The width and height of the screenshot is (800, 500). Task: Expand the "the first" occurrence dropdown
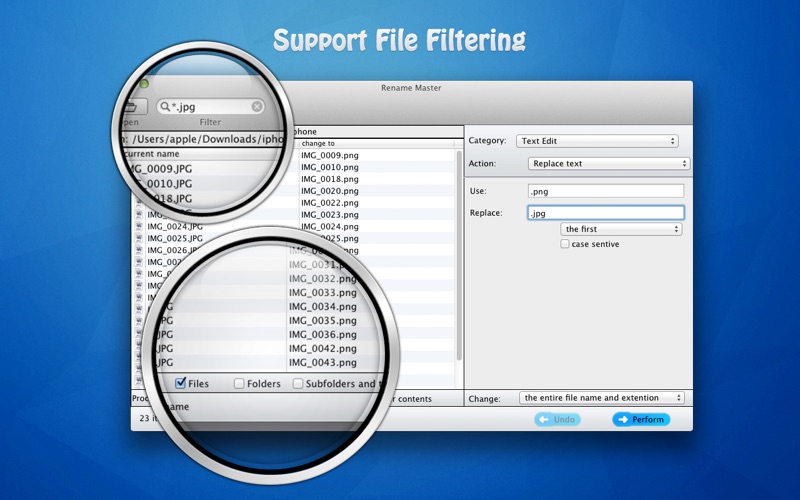[621, 229]
